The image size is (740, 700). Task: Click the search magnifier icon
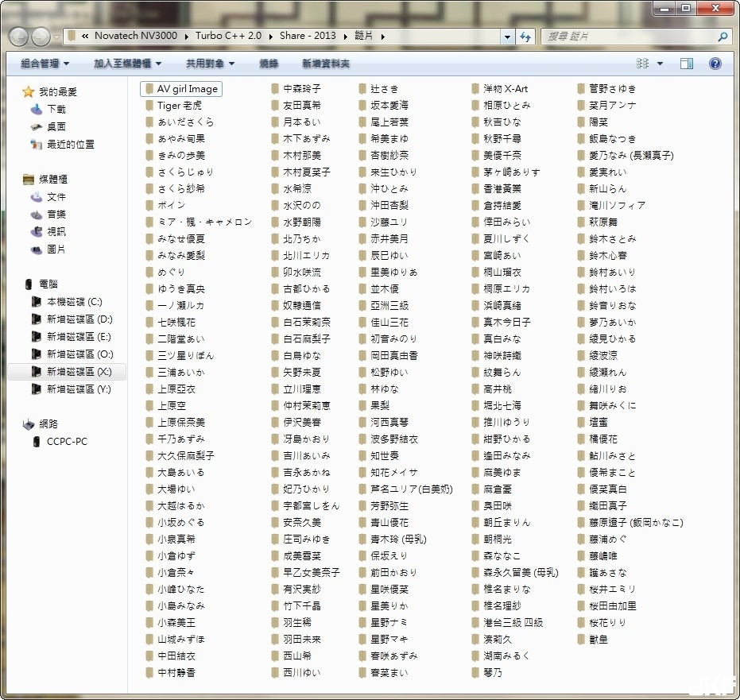pos(722,37)
